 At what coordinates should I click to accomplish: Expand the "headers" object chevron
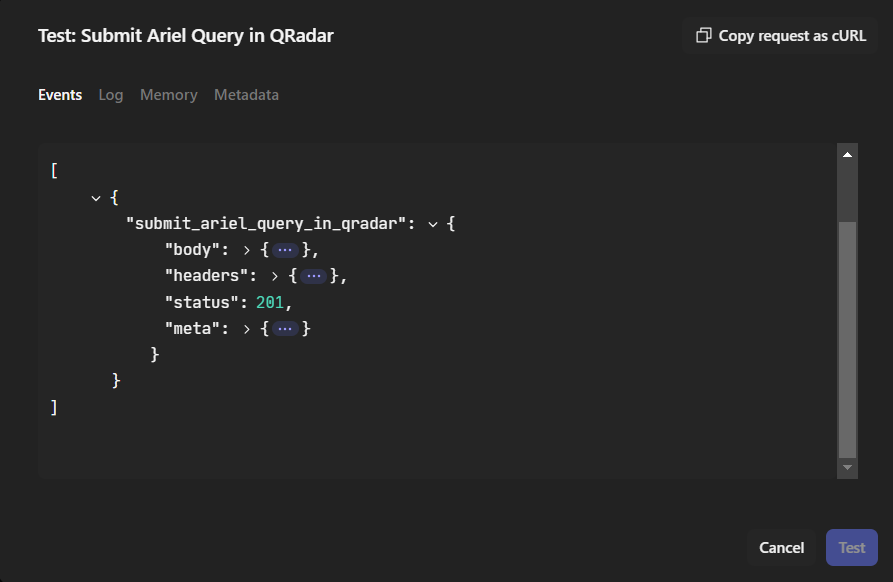click(275, 276)
